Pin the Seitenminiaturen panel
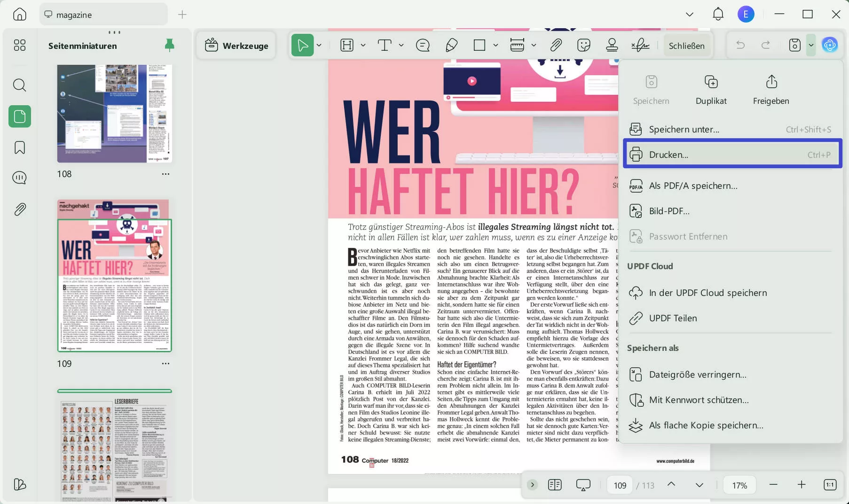 [x=169, y=45]
